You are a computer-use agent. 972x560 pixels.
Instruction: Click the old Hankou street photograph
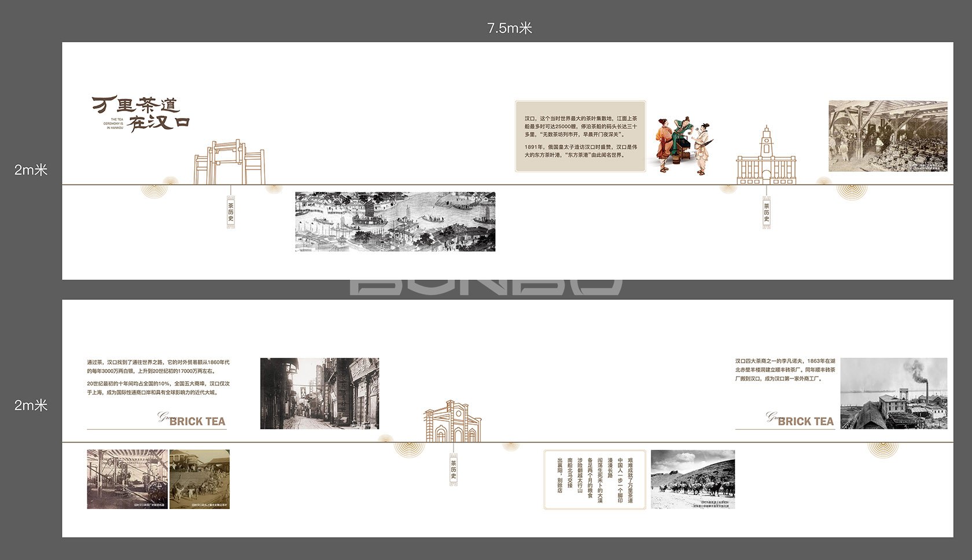coord(319,393)
